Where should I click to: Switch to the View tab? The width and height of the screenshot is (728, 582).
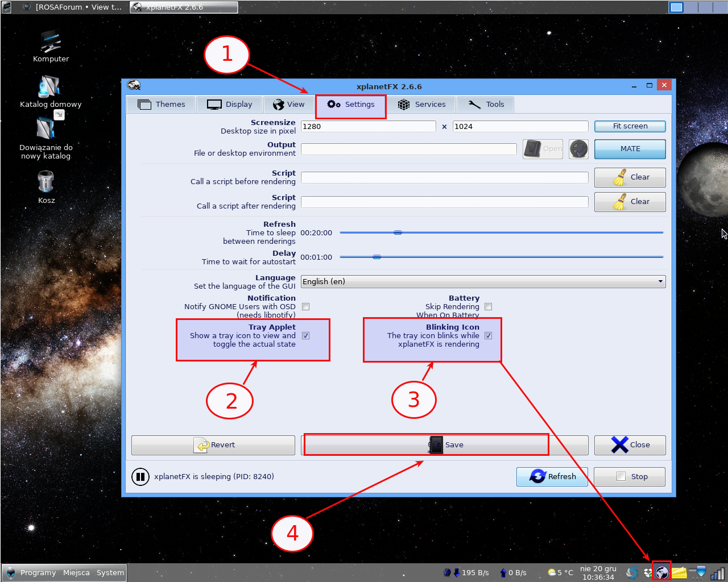click(288, 105)
